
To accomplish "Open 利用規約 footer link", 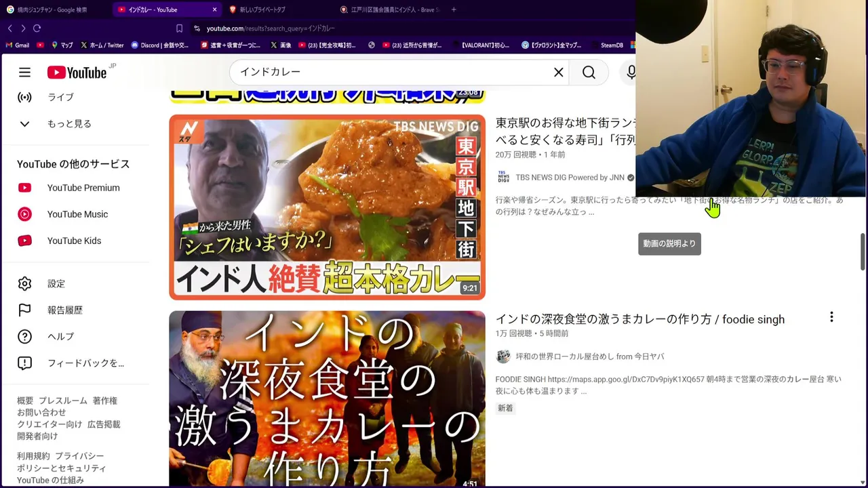I will coord(33,456).
